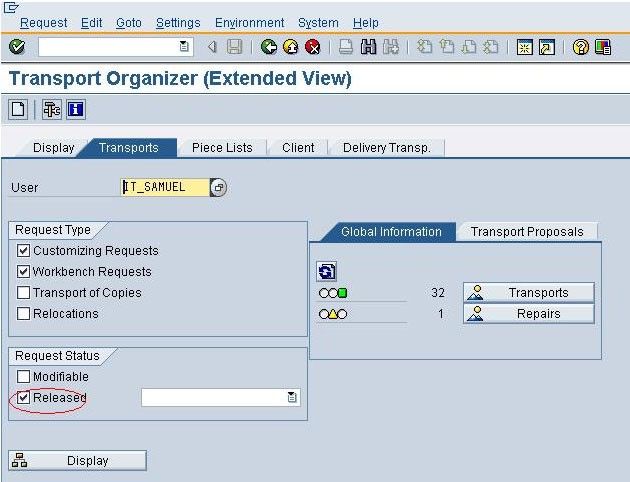Open the Environment menu
The width and height of the screenshot is (630, 482).
coord(250,23)
